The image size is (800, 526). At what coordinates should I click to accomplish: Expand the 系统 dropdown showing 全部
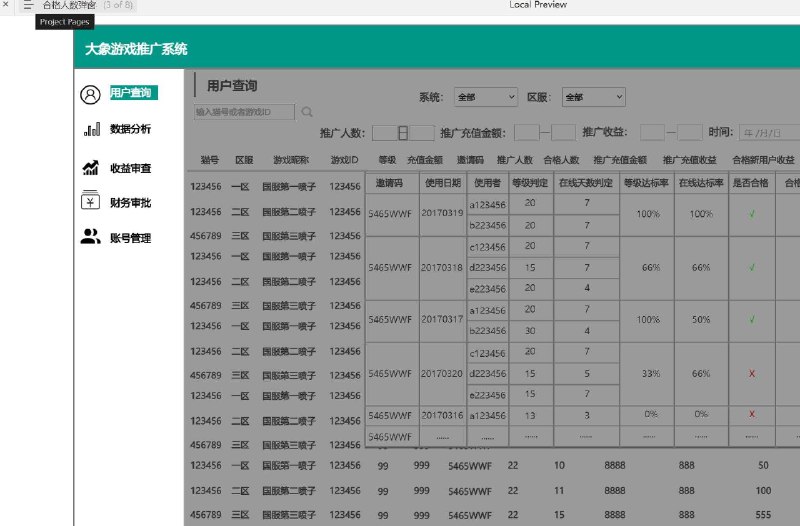486,97
